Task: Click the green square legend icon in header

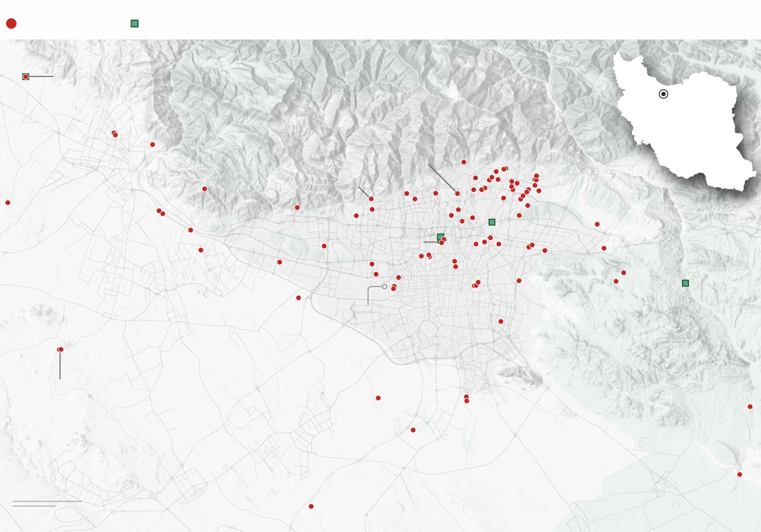Action: pyautogui.click(x=134, y=23)
